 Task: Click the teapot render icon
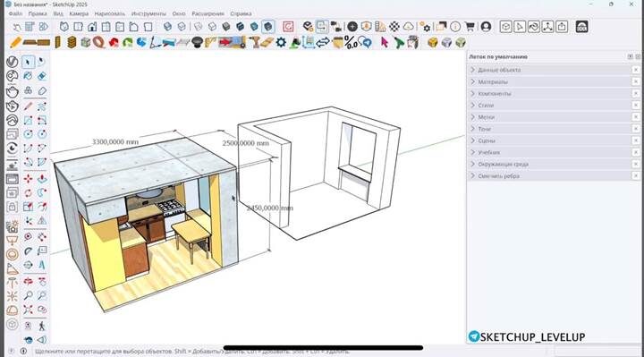point(12,91)
